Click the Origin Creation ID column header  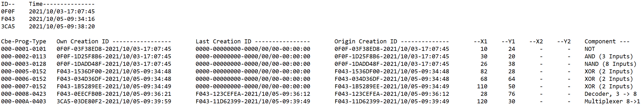tap(366, 41)
